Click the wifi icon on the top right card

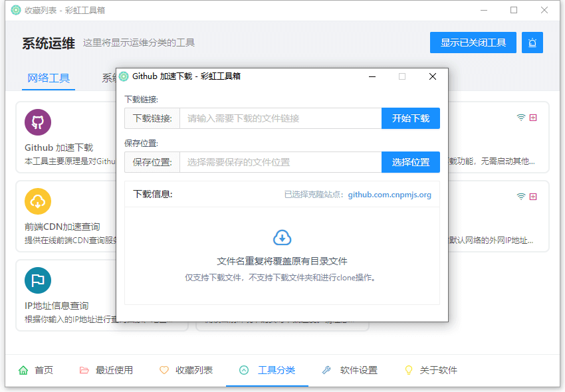click(521, 118)
